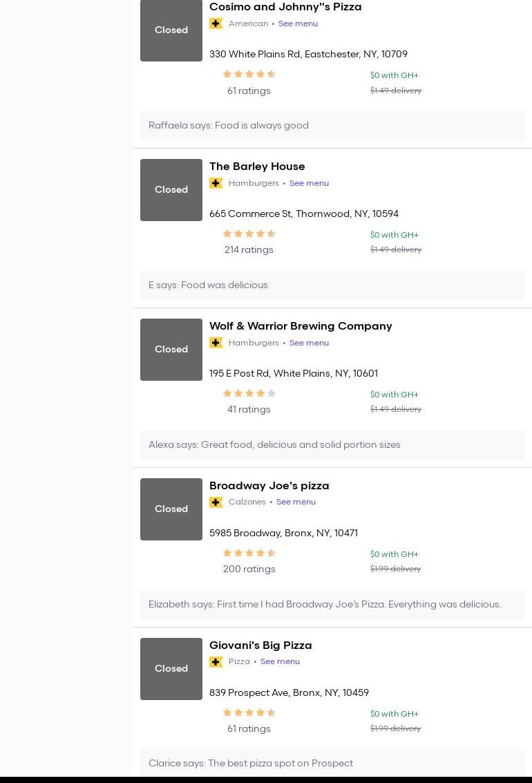Image resolution: width=532 pixels, height=783 pixels.
Task: Click the Closed thumbnail for Broadway Joe's pizza
Action: 171,509
